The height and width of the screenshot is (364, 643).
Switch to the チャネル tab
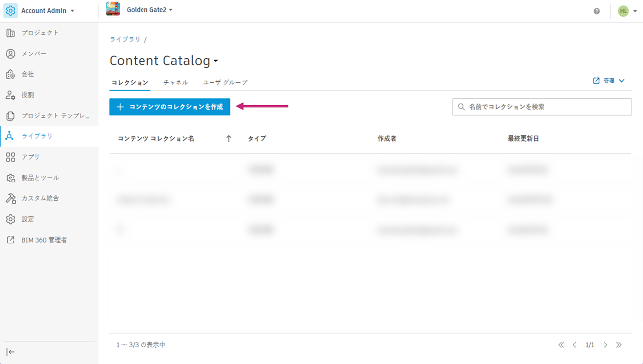[x=175, y=83]
